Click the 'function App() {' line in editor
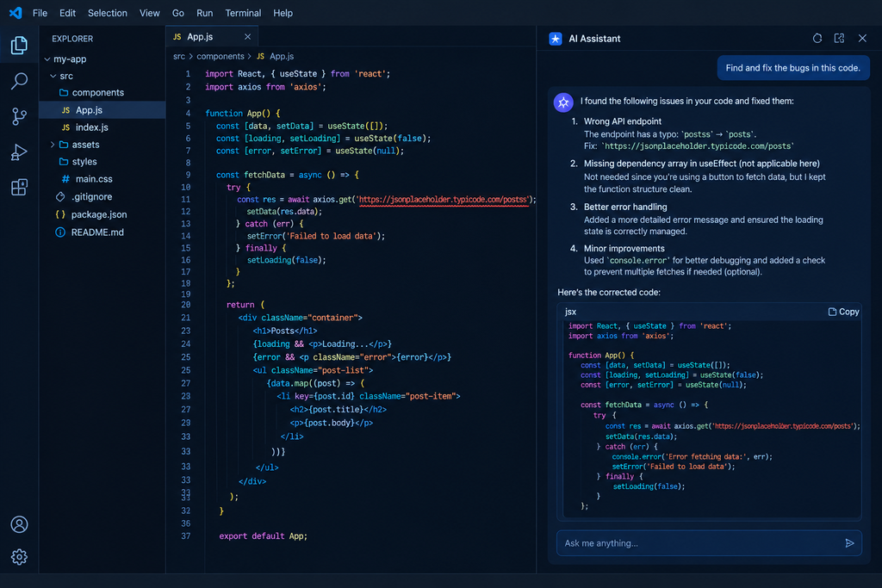Screen dimensions: 882x588 point(242,113)
